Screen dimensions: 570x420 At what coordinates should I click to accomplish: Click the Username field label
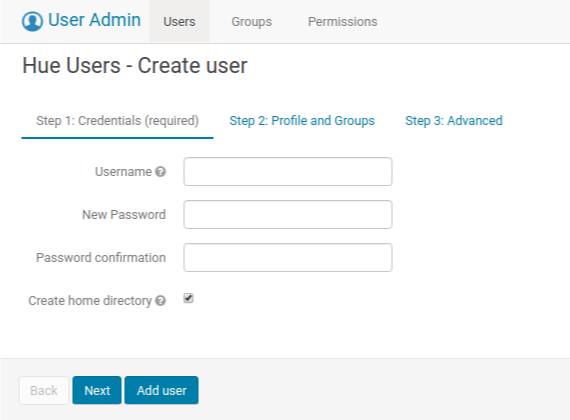(x=123, y=172)
